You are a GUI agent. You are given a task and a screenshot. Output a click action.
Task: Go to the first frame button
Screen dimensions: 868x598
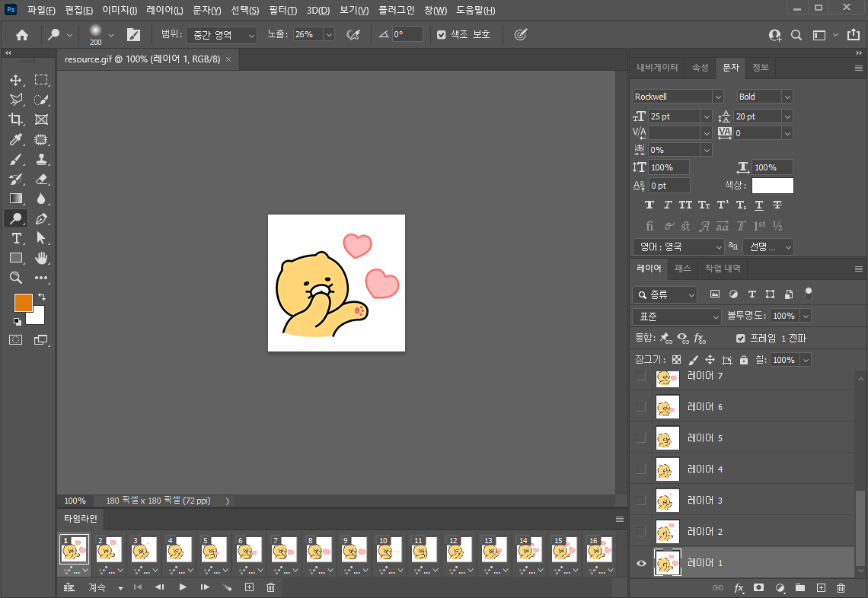[138, 587]
